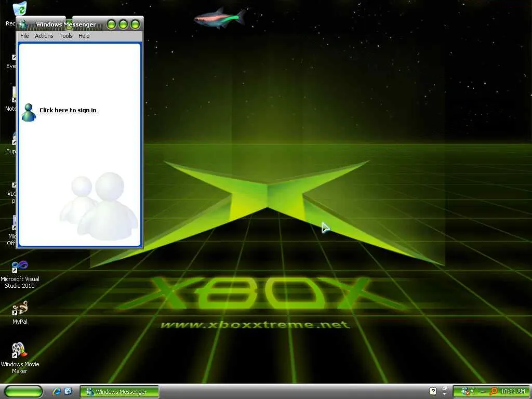Maximize the Windows Messenger window
The width and height of the screenshot is (532, 399).
(x=123, y=24)
